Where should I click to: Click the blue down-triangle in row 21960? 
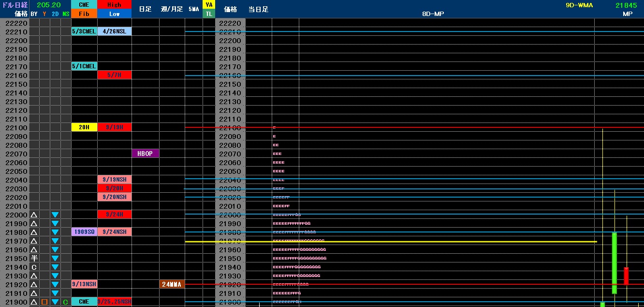click(x=55, y=249)
